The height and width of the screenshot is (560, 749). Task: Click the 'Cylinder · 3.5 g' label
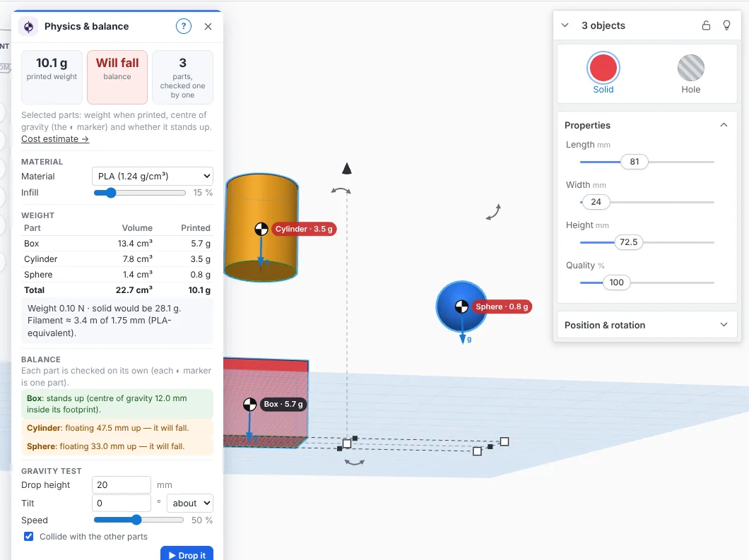[x=304, y=230]
